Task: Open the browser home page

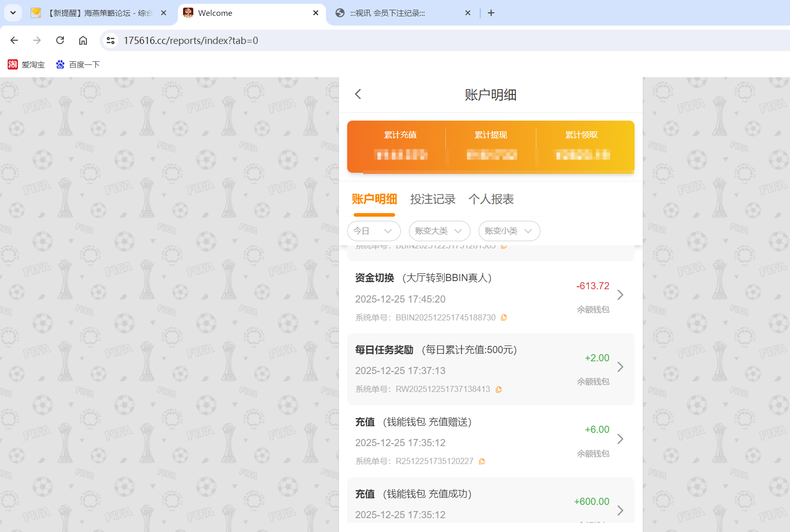Action: click(83, 40)
